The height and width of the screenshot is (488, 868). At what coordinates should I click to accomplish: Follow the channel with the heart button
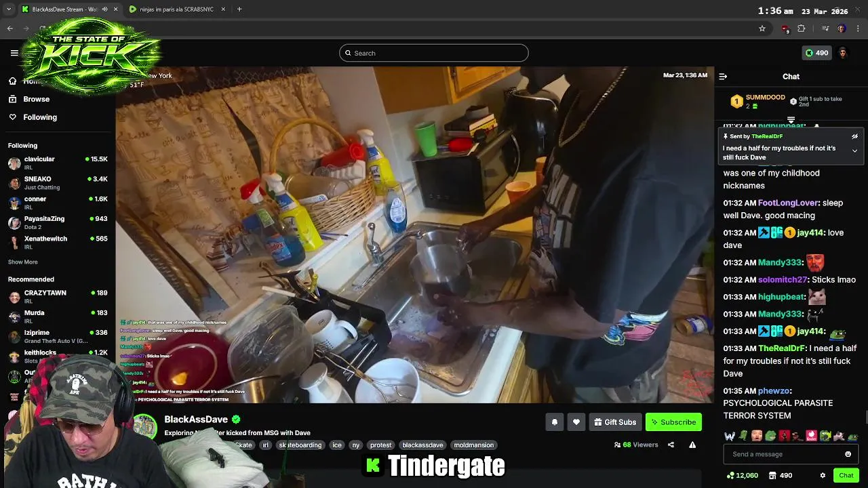[576, 422]
